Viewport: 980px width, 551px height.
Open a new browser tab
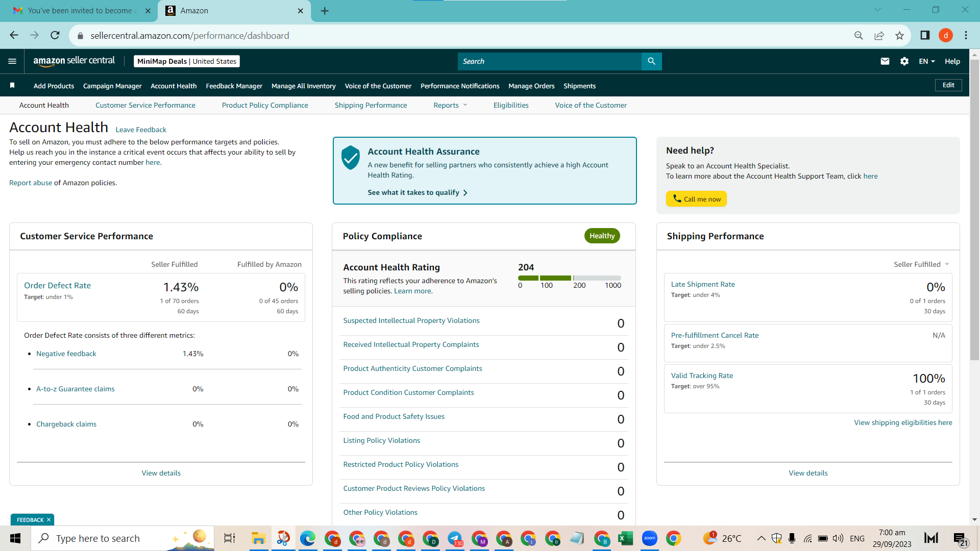(325, 11)
